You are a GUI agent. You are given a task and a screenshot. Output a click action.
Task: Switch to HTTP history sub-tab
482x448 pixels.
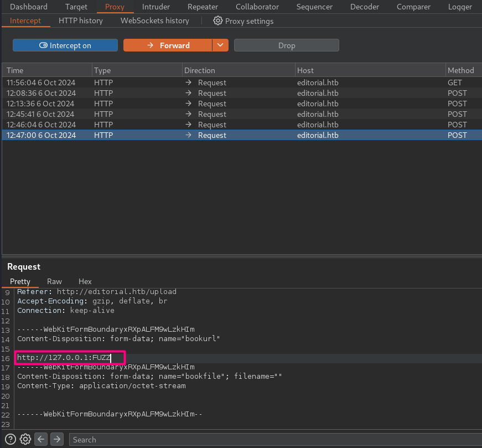coord(81,20)
